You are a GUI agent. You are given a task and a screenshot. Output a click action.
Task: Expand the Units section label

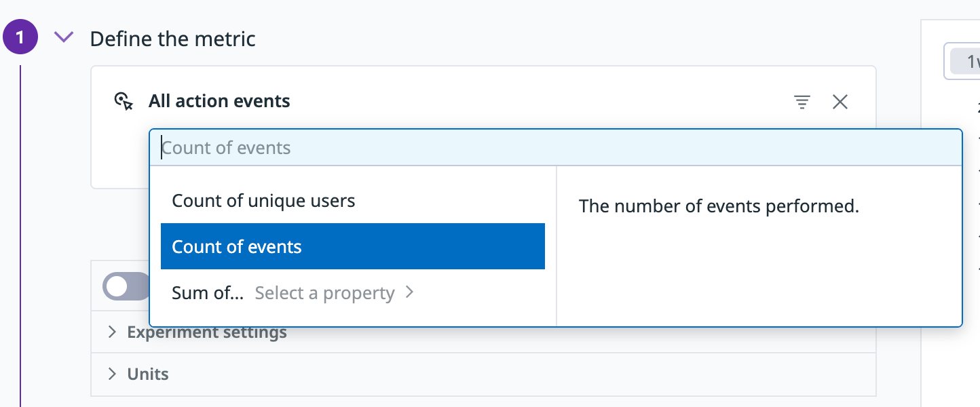click(148, 374)
